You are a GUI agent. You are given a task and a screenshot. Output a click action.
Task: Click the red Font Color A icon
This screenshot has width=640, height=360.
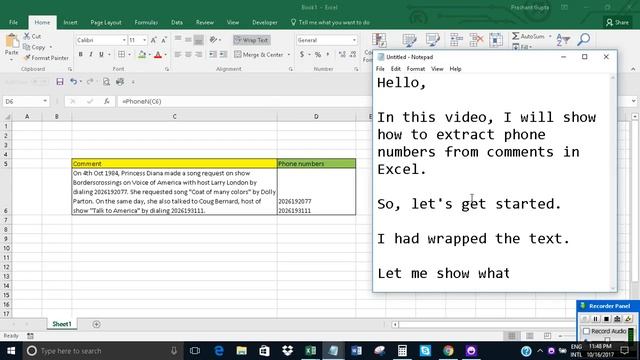tap(158, 54)
